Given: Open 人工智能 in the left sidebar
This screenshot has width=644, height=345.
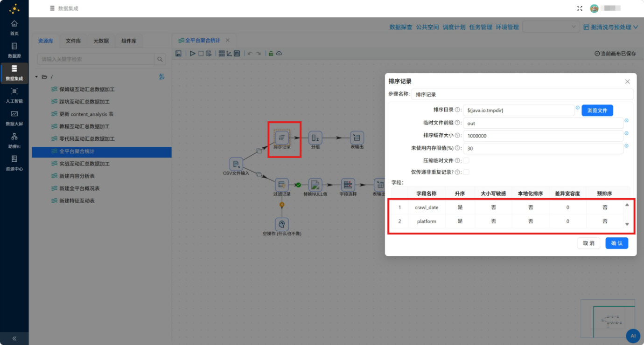Looking at the screenshot, I should (14, 95).
